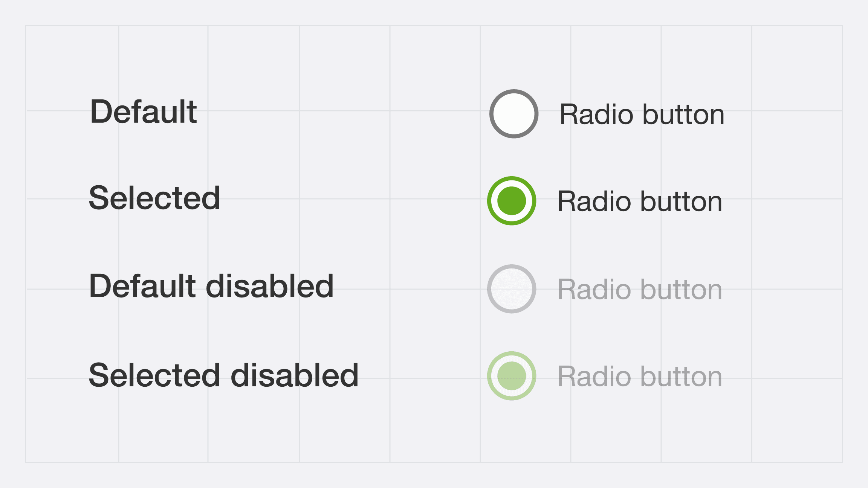Click the green Selected radio button circle

coord(512,201)
